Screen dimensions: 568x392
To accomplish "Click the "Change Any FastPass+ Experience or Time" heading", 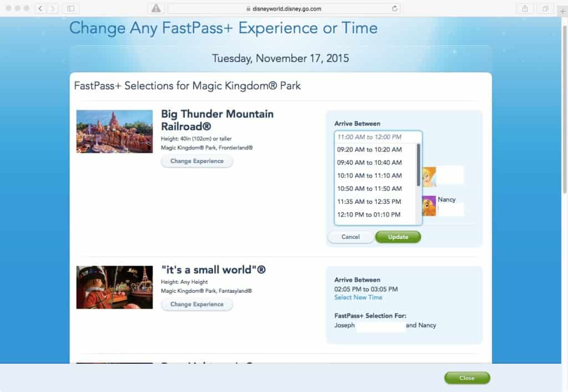I will pos(224,28).
